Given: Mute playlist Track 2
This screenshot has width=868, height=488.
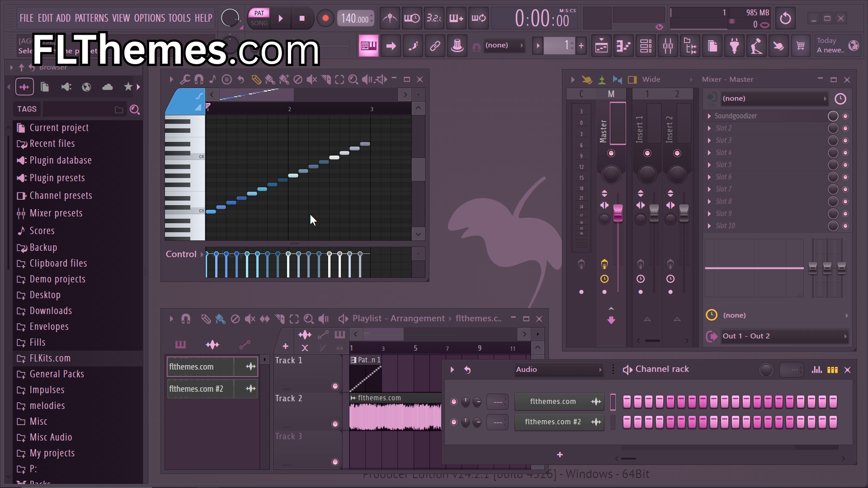Looking at the screenshot, I should [x=335, y=424].
